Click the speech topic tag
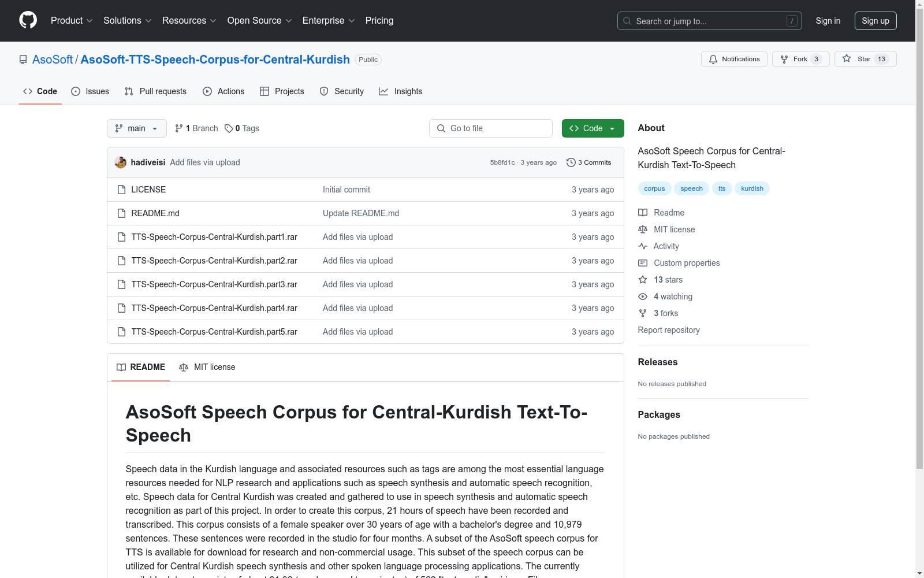924x578 pixels. click(691, 188)
